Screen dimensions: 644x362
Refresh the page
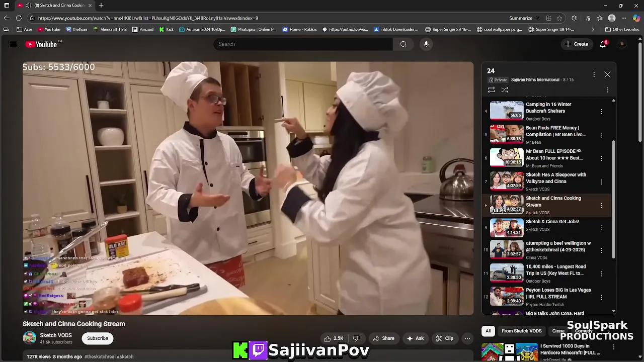coord(19,18)
